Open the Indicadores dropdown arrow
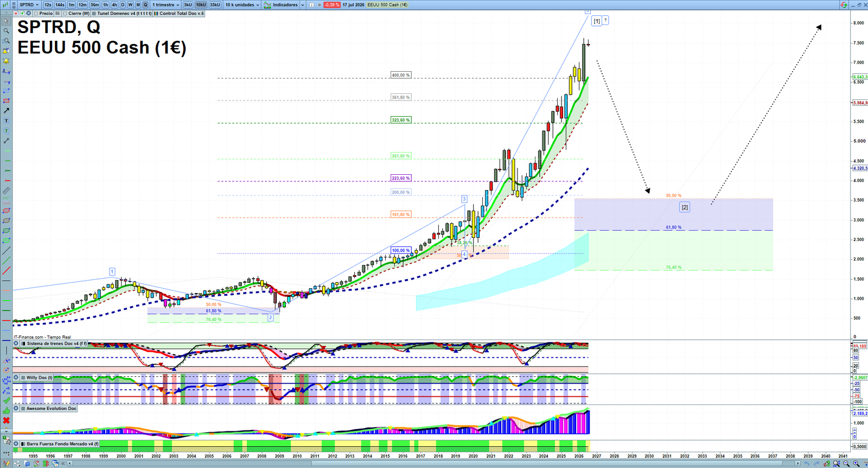 (x=302, y=5)
